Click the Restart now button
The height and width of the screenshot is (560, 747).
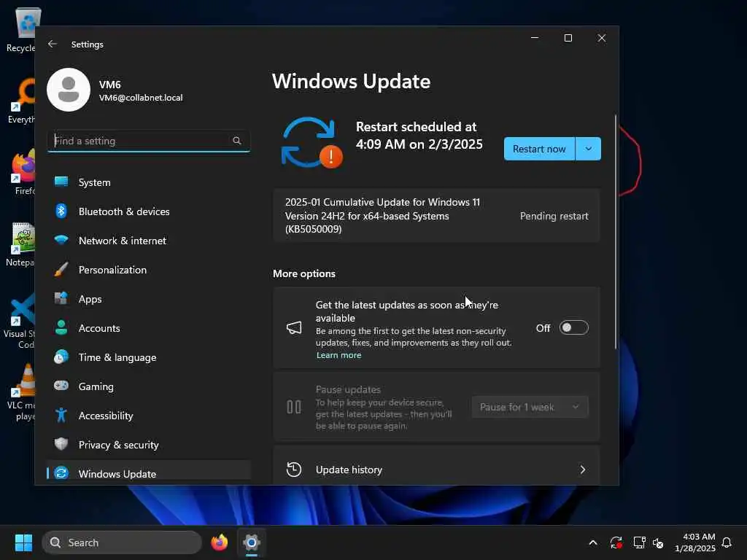(x=539, y=149)
